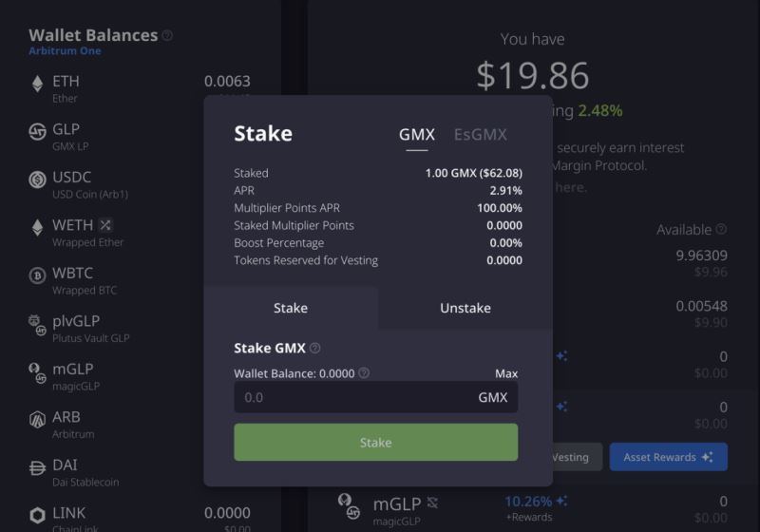The width and height of the screenshot is (760, 532).
Task: Click the swap icon next to WETH
Action: pos(105,225)
